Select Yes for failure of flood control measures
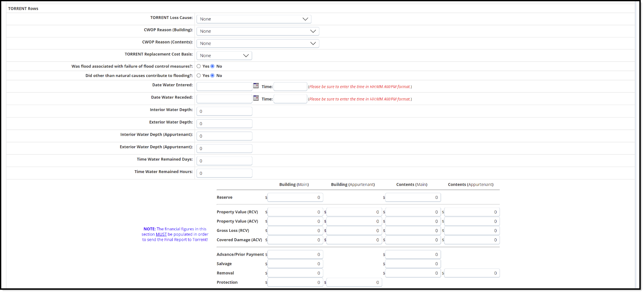 [199, 66]
